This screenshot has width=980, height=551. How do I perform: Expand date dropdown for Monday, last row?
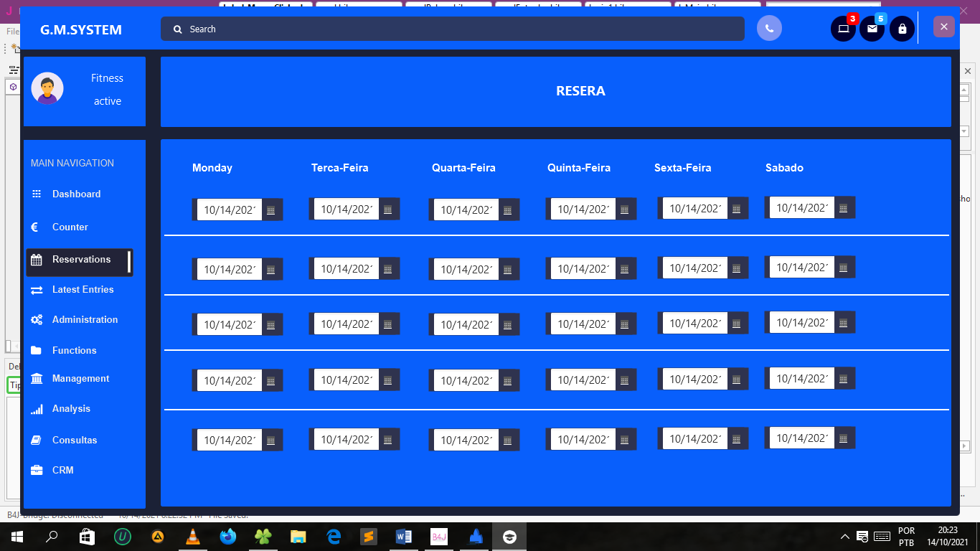click(271, 441)
